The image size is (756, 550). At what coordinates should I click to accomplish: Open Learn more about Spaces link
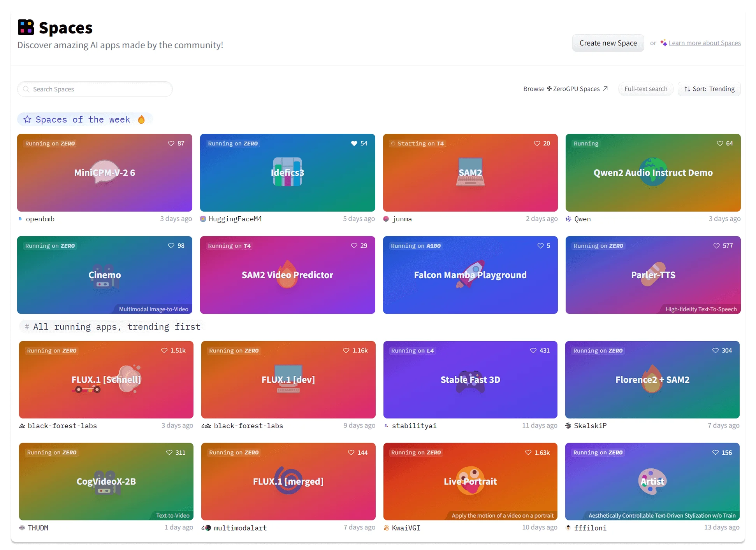704,43
